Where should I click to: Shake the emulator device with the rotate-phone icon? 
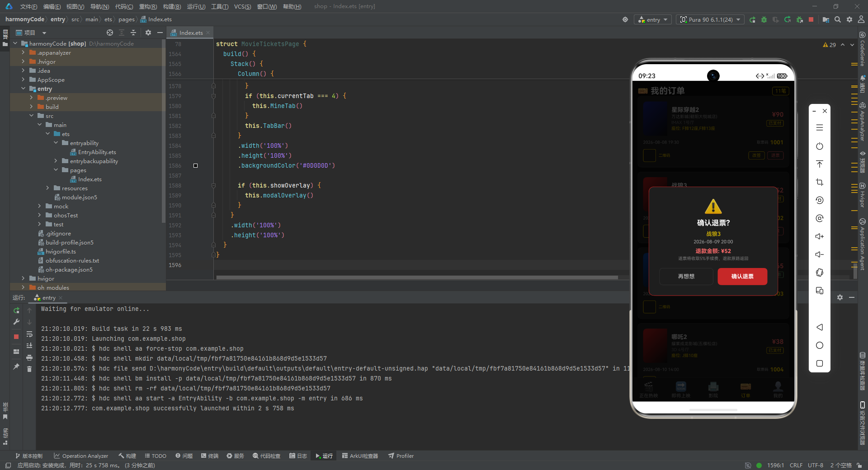point(820,273)
